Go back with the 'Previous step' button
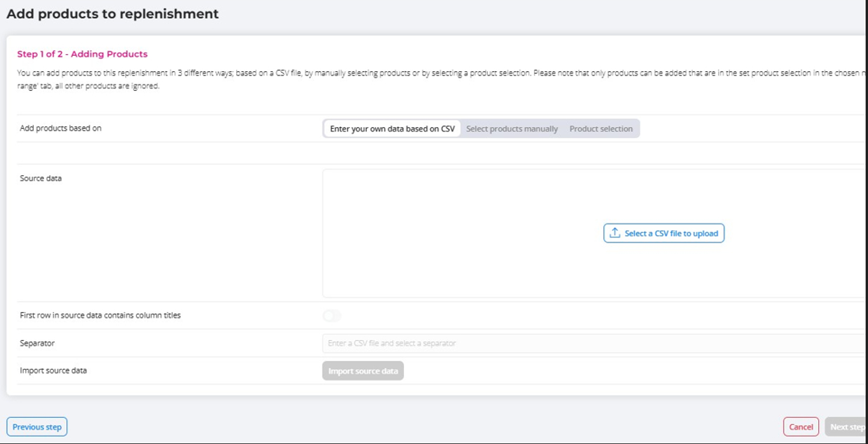 [x=37, y=427]
